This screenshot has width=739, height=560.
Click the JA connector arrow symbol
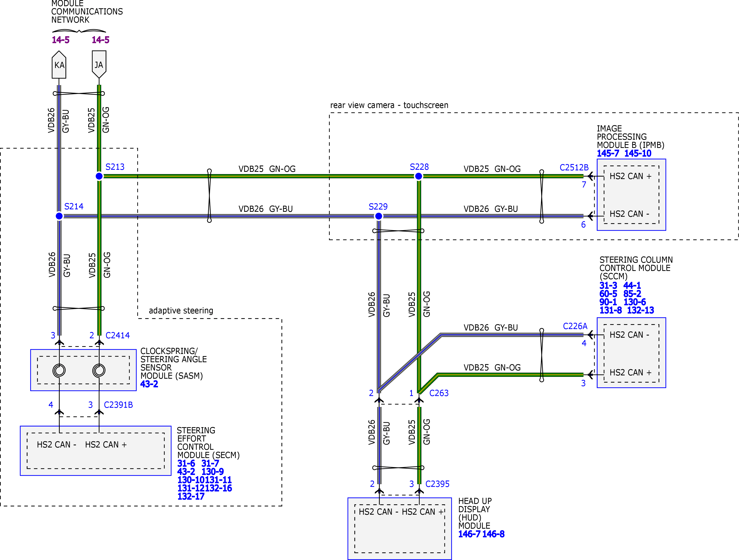tap(99, 65)
